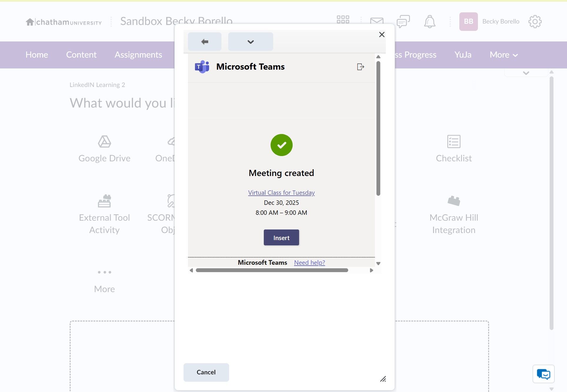Image resolution: width=567 pixels, height=392 pixels.
Task: Open the chat bubble messages icon
Action: click(x=403, y=21)
